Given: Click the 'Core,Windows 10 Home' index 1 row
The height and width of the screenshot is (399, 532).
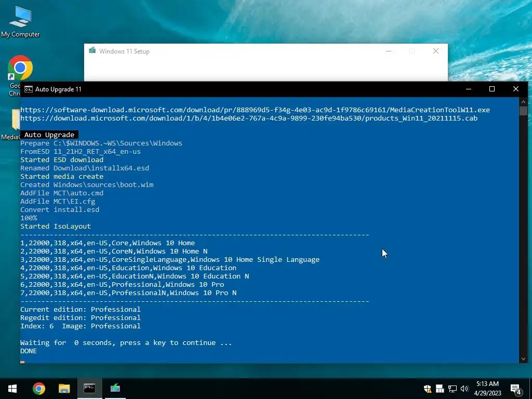Looking at the screenshot, I should (108, 243).
